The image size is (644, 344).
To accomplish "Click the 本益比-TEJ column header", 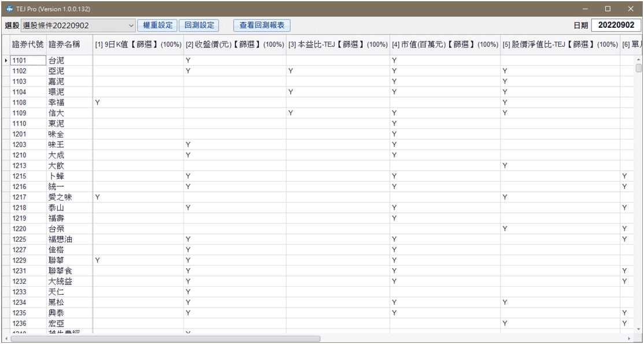I will coord(334,44).
